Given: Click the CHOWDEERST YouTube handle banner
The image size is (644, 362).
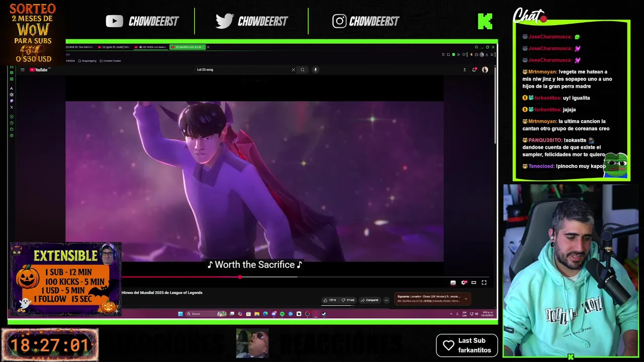Looking at the screenshot, I should pos(142,21).
